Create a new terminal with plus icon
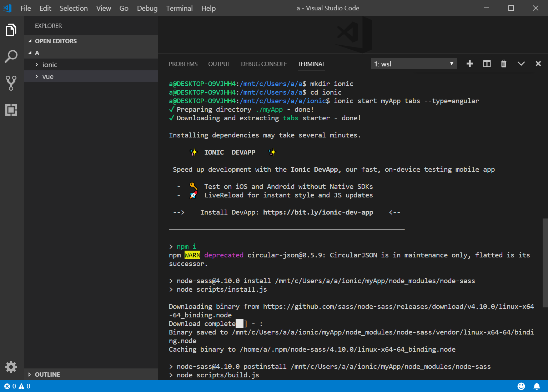The height and width of the screenshot is (392, 548). 470,64
